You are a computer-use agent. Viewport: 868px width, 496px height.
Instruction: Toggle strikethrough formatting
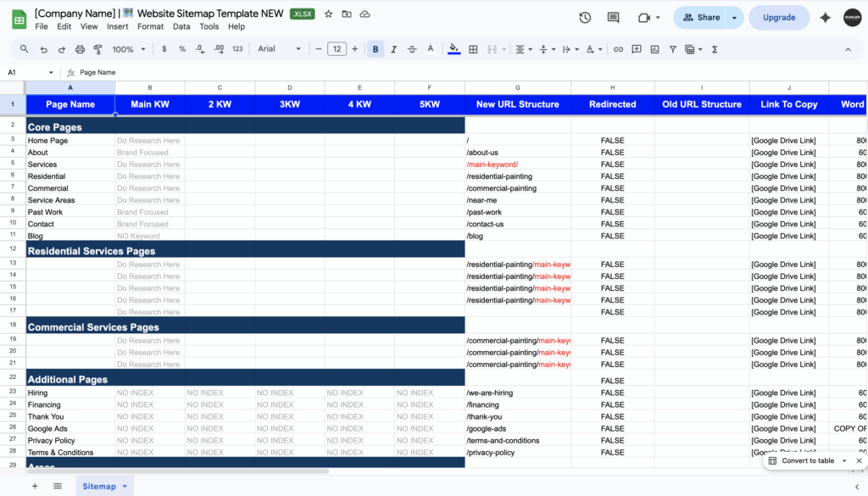413,49
